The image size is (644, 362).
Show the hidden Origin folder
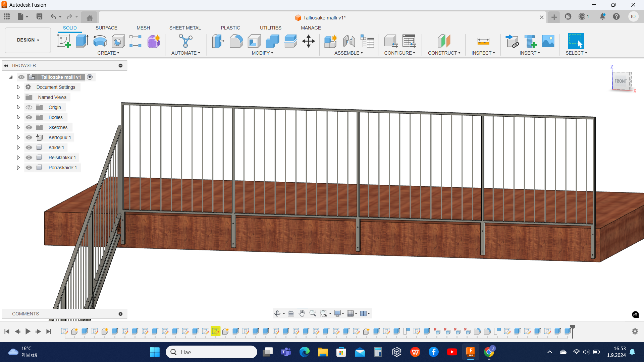tap(29, 107)
